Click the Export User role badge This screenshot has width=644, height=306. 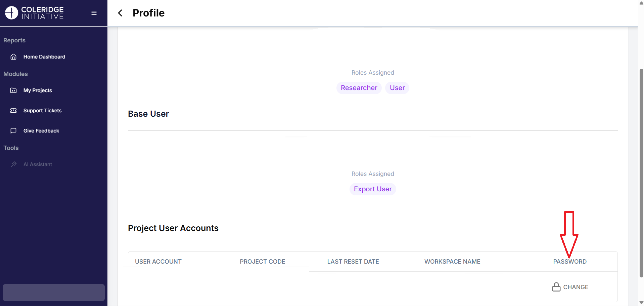point(373,189)
